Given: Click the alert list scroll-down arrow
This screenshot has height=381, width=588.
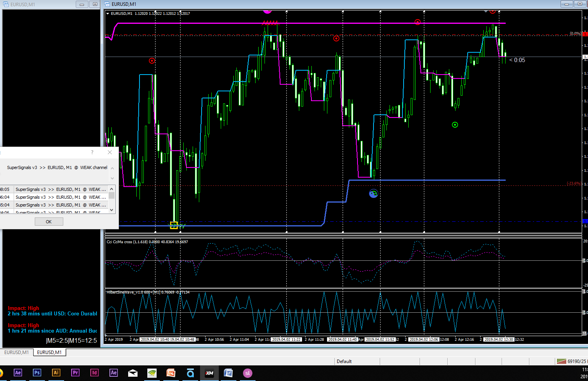Looking at the screenshot, I should [112, 210].
